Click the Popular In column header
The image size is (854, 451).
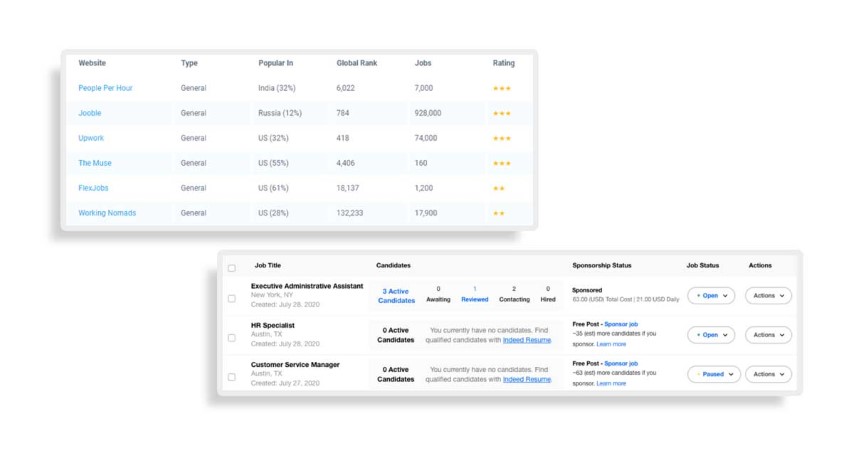(x=276, y=63)
